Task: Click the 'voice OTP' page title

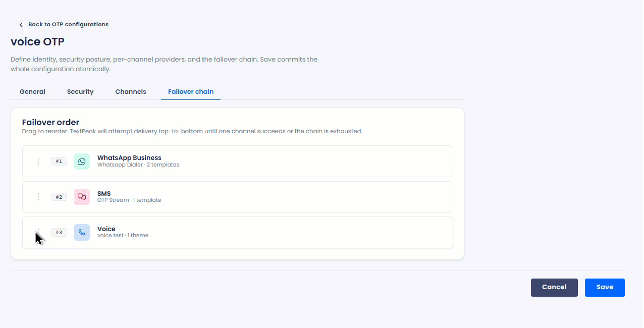Action: 38,41
